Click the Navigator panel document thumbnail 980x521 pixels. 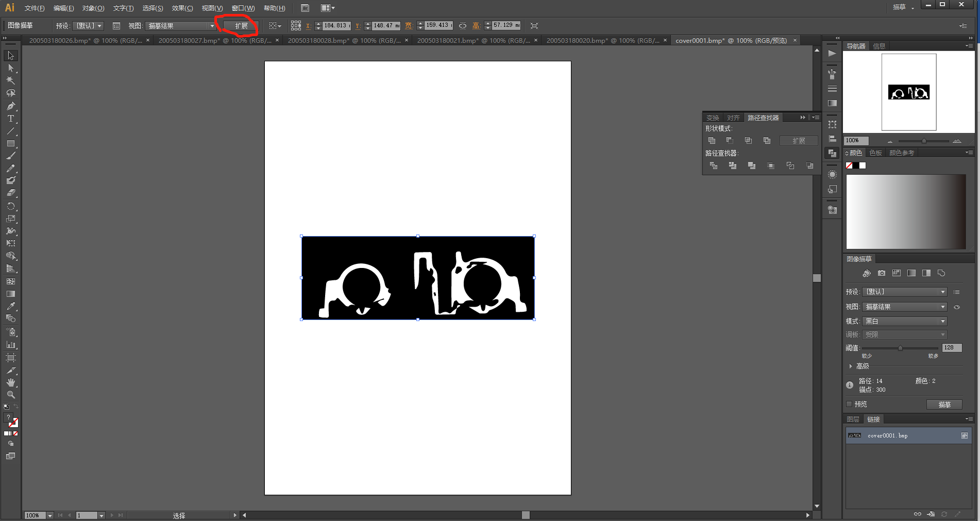click(909, 92)
